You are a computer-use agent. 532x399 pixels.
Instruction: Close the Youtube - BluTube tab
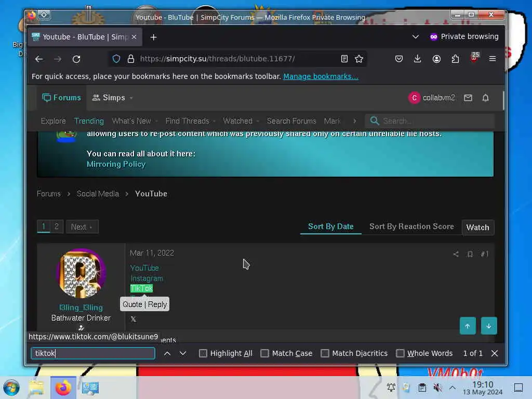(x=134, y=37)
